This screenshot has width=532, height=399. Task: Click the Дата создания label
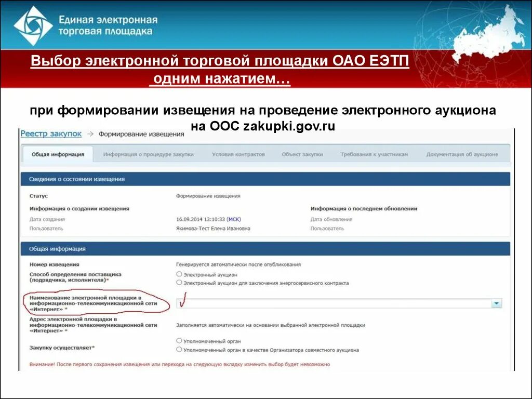pos(47,220)
